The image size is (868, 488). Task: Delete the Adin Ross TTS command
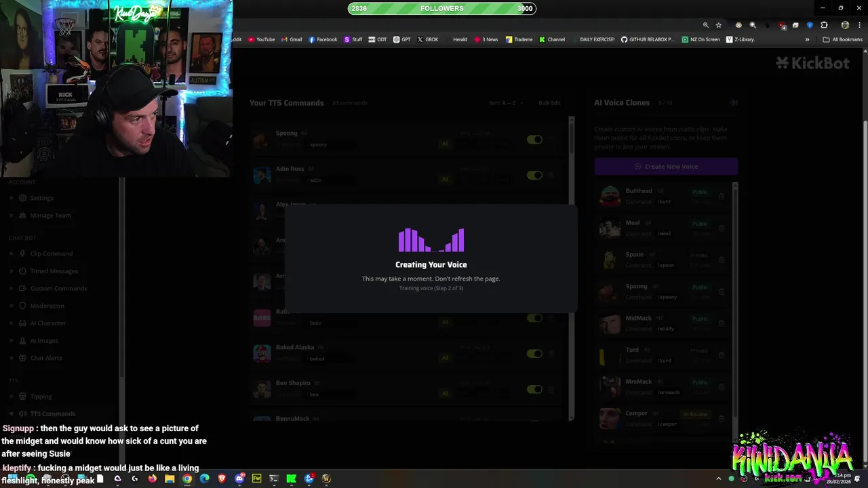[551, 175]
